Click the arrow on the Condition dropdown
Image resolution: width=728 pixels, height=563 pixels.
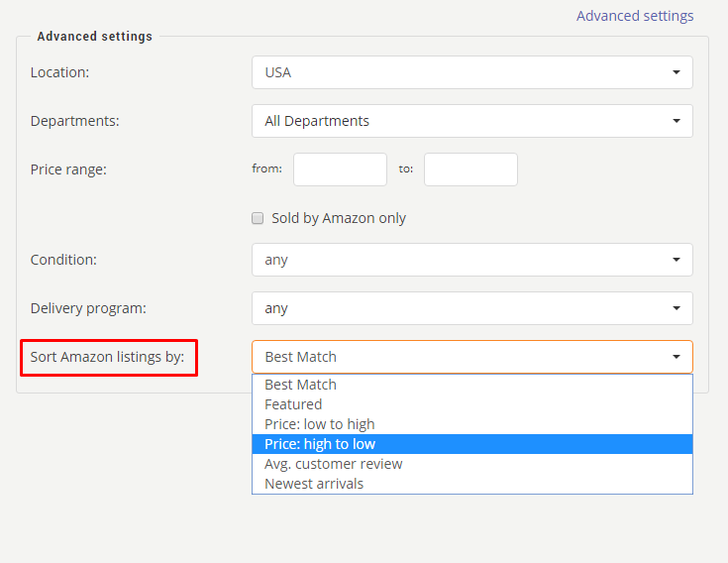(x=676, y=260)
